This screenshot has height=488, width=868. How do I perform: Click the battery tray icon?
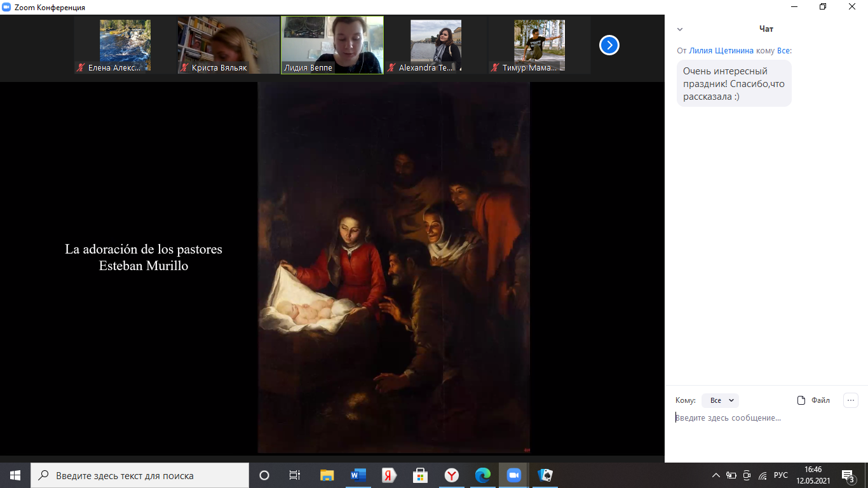[x=731, y=475]
